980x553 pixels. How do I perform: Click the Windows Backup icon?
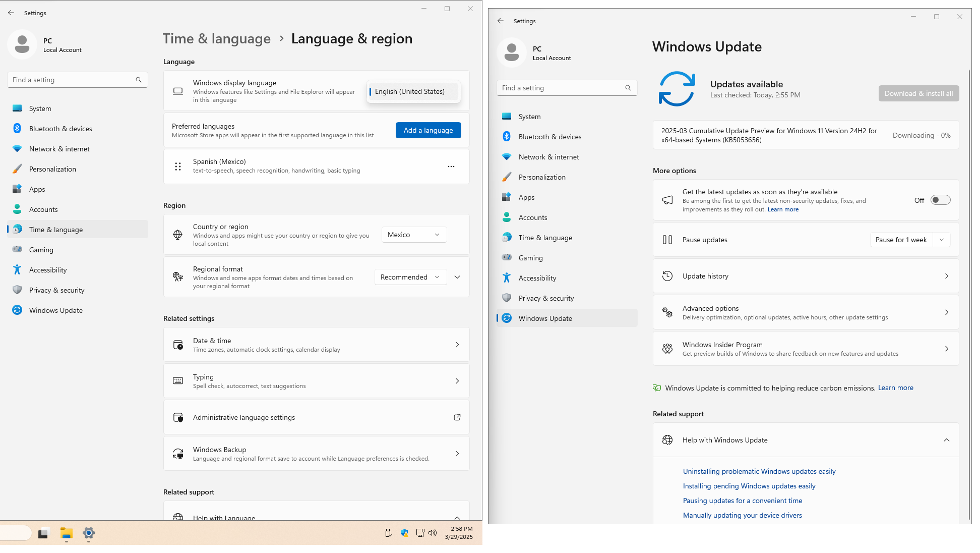click(x=178, y=454)
